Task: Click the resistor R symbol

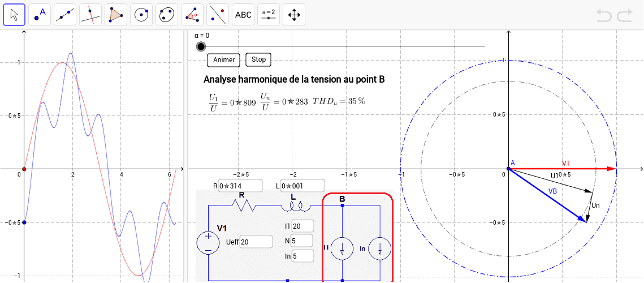Action: pos(244,205)
